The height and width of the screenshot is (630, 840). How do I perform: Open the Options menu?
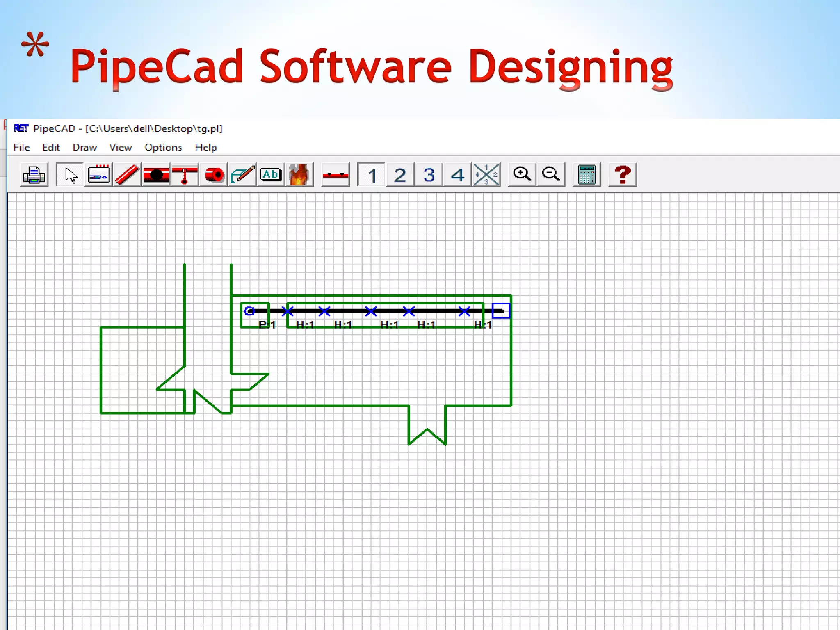163,147
